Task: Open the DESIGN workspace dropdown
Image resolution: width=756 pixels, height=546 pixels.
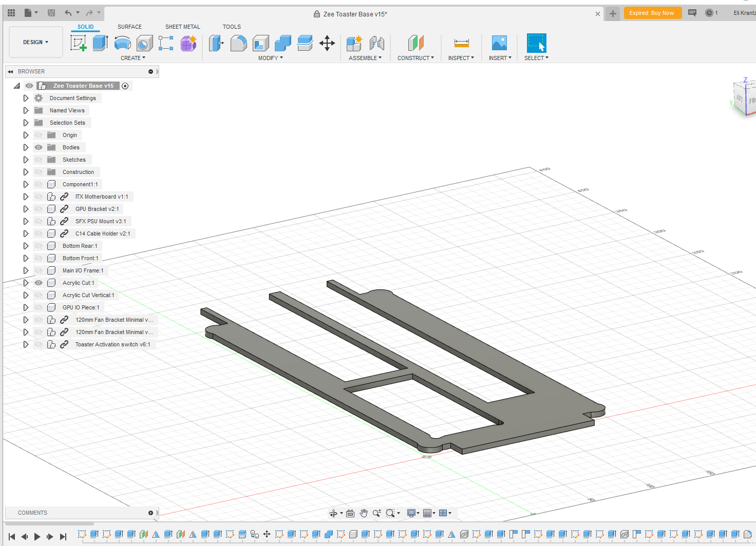Action: pos(35,42)
